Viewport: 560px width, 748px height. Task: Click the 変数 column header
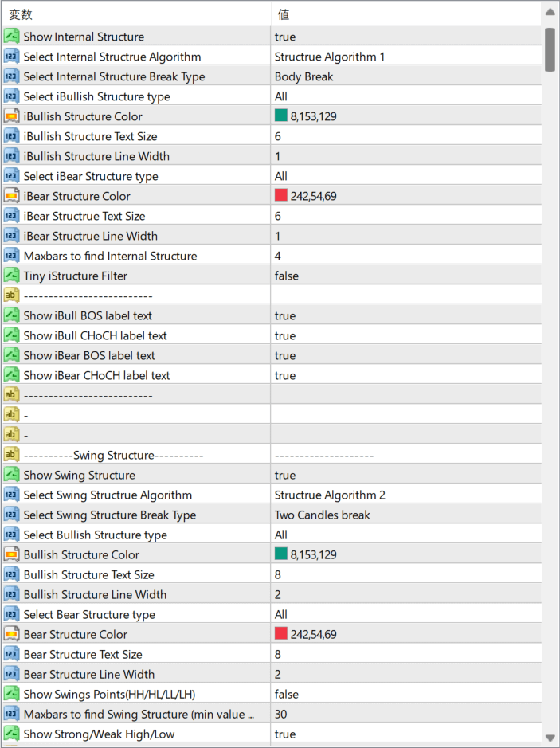click(136, 14)
